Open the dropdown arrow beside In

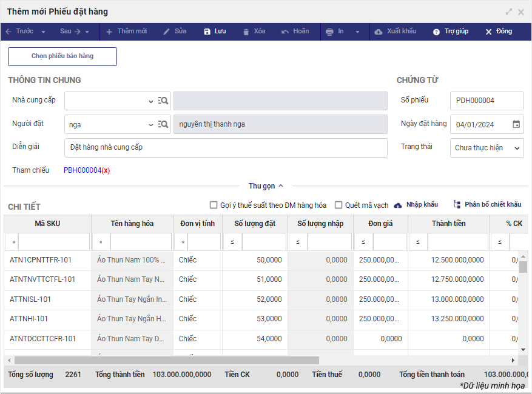[357, 32]
